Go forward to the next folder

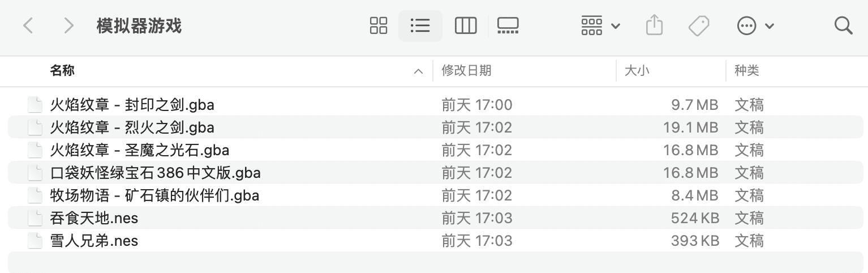pos(69,25)
